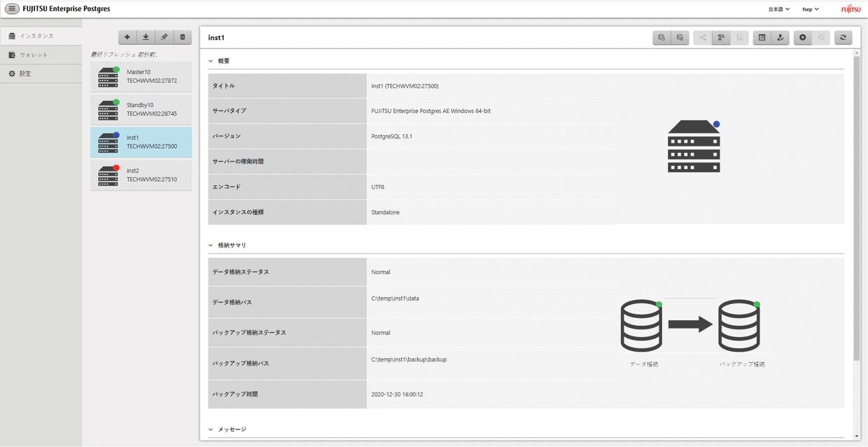Open the 設定 menu item
The image size is (868, 447).
[x=41, y=74]
